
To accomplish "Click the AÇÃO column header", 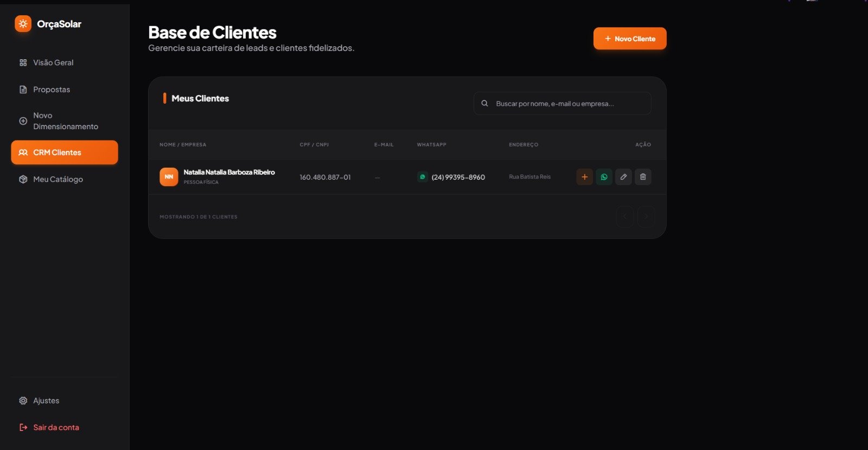I will tap(643, 145).
